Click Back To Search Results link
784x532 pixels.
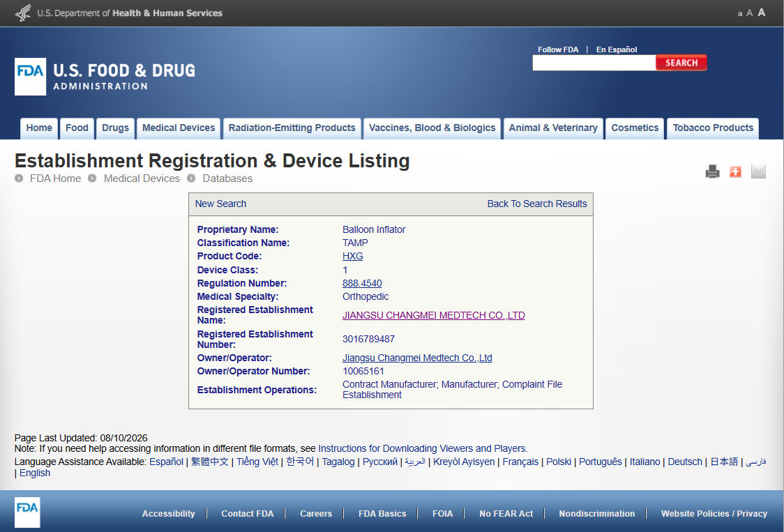point(537,204)
